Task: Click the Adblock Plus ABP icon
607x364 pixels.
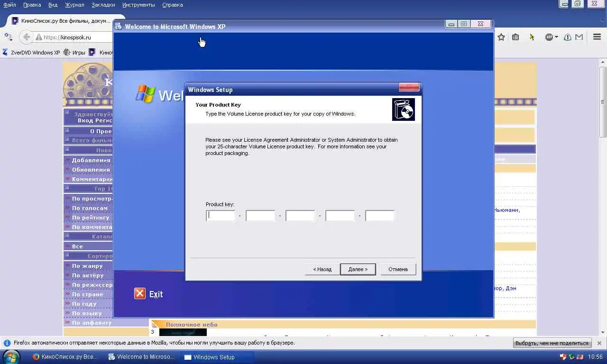Action: coord(549,37)
